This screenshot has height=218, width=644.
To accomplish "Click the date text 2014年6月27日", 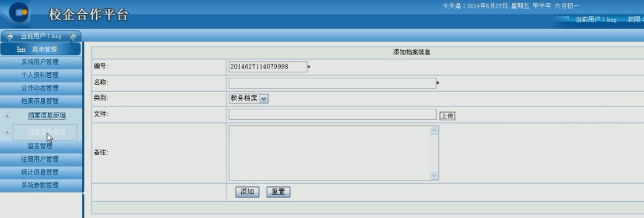I will point(487,6).
